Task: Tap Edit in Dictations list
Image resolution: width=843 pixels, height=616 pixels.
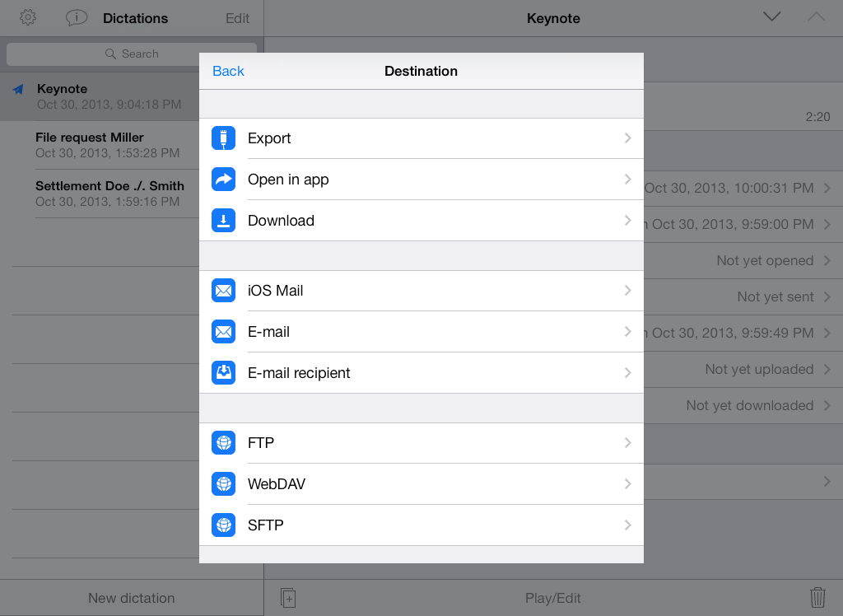Action: 237,18
